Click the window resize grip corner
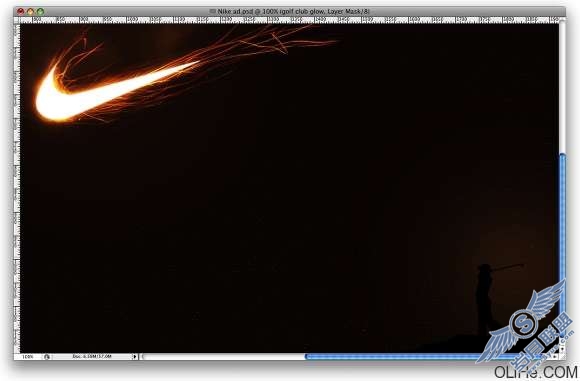The height and width of the screenshot is (381, 580). click(x=562, y=357)
